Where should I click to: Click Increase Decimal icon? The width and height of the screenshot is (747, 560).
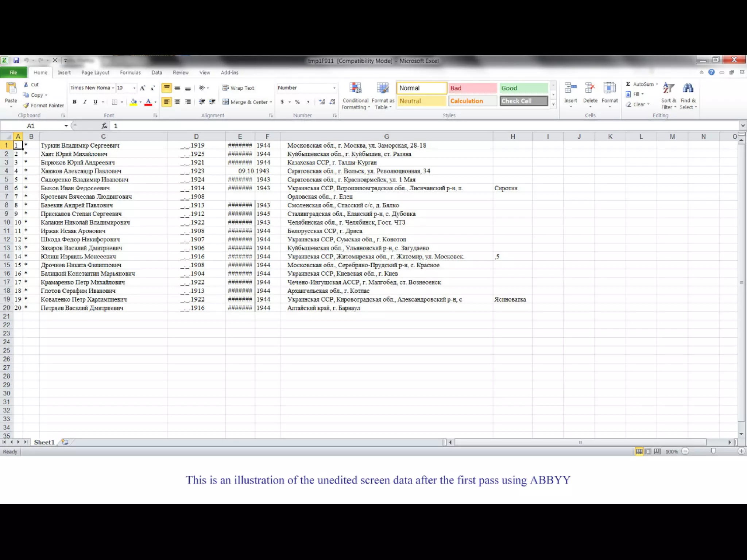[x=322, y=102]
